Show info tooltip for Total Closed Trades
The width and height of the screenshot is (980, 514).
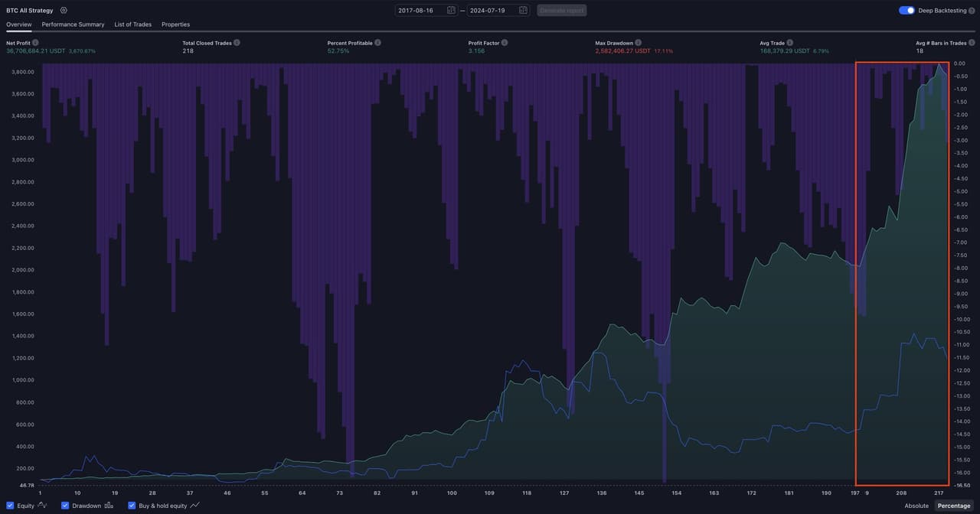pyautogui.click(x=237, y=43)
